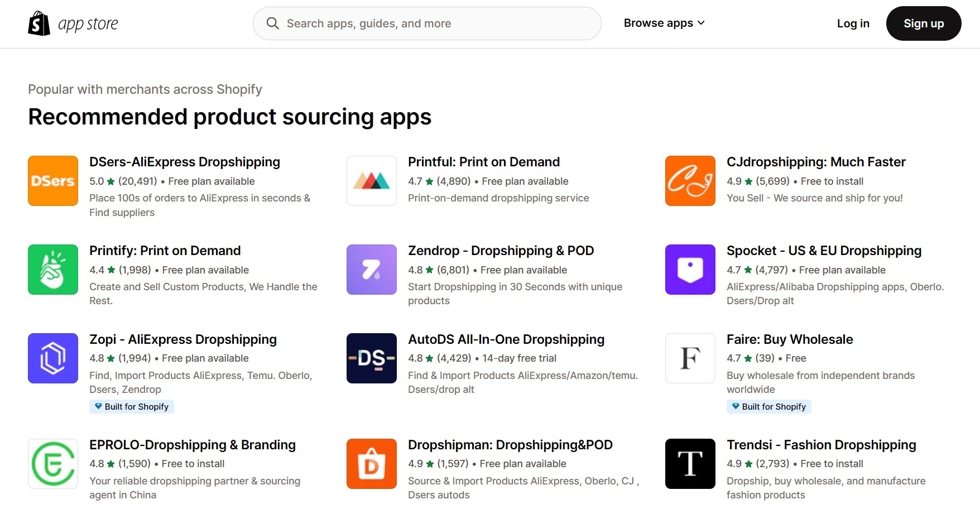The image size is (980, 509).
Task: Click the Sign up button
Action: (x=923, y=23)
